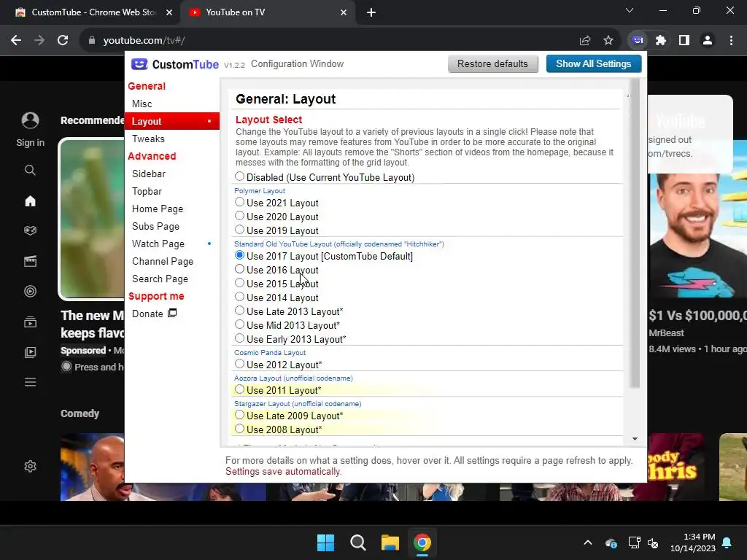This screenshot has width=747, height=560.
Task: Click Chrome icon in taskbar
Action: click(422, 542)
